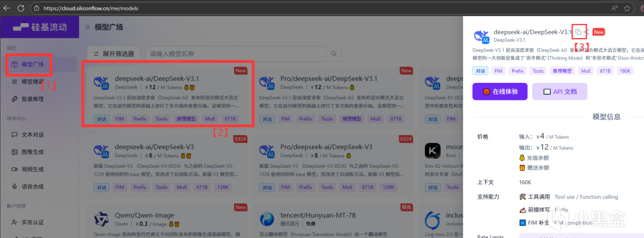Click DeepSeek whale logo in detail panel

481,36
